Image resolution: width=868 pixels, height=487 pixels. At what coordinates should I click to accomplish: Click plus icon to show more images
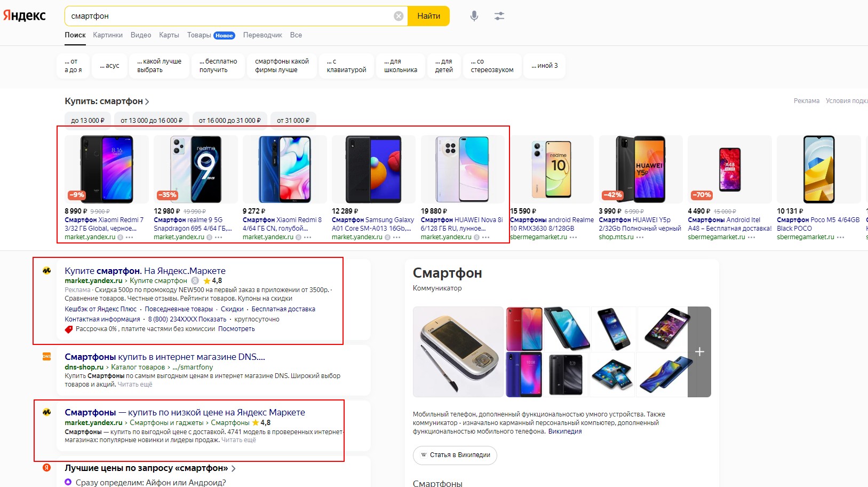(699, 351)
